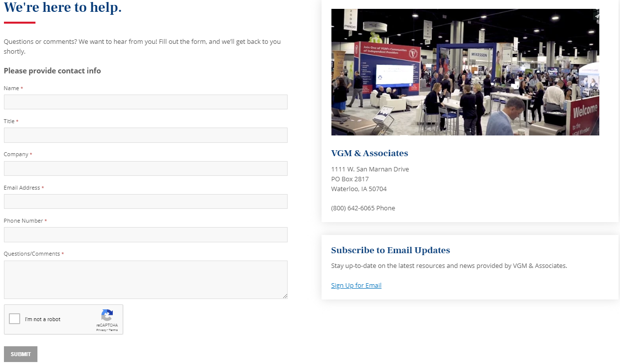Click the 1111 W. San Marnan Drive address
620x364 pixels.
click(370, 169)
